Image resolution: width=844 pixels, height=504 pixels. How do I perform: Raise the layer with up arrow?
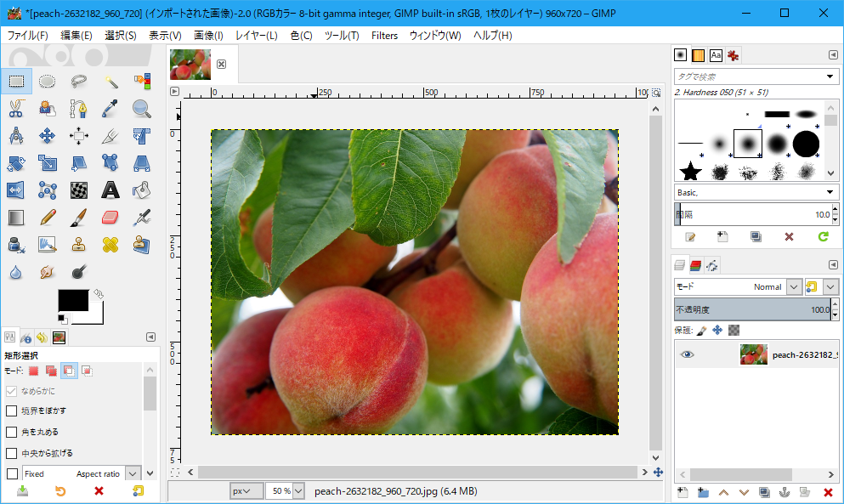point(723,492)
